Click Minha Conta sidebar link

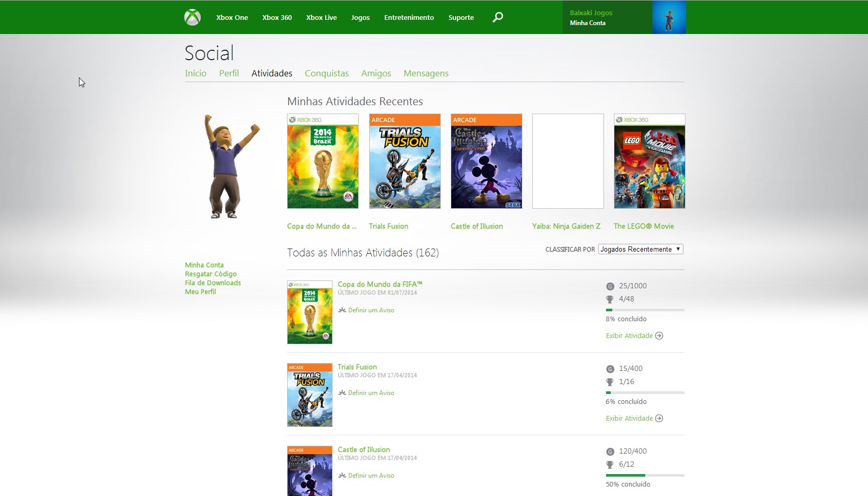tap(204, 265)
